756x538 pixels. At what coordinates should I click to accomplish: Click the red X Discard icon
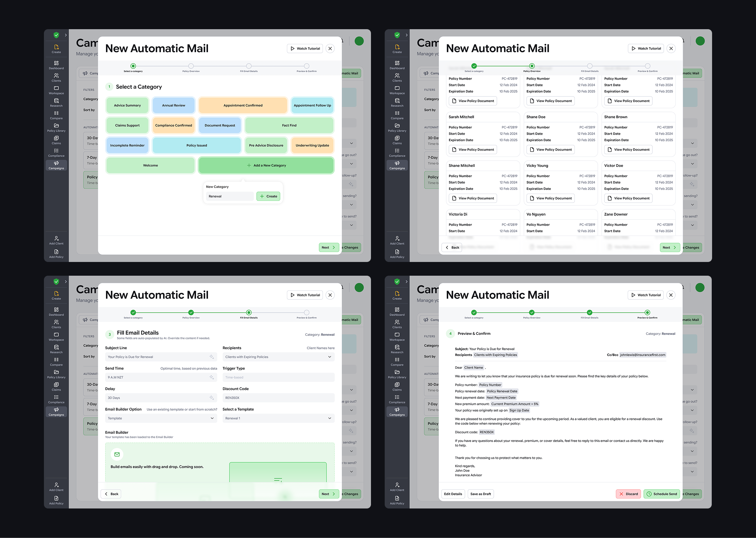click(621, 494)
